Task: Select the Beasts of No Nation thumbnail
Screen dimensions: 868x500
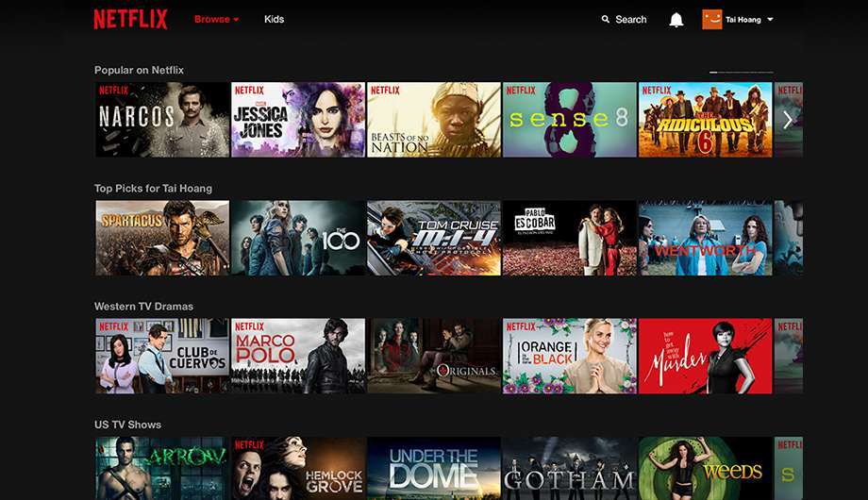Action: point(433,120)
